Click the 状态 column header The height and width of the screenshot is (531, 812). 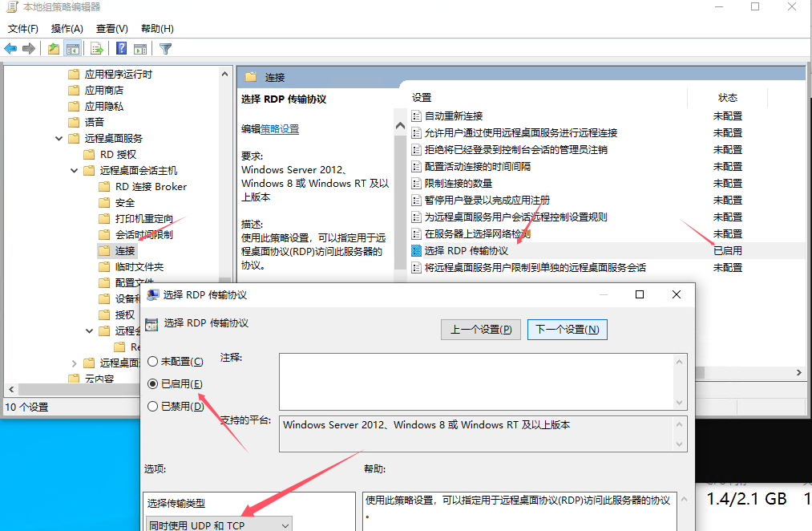click(x=728, y=97)
